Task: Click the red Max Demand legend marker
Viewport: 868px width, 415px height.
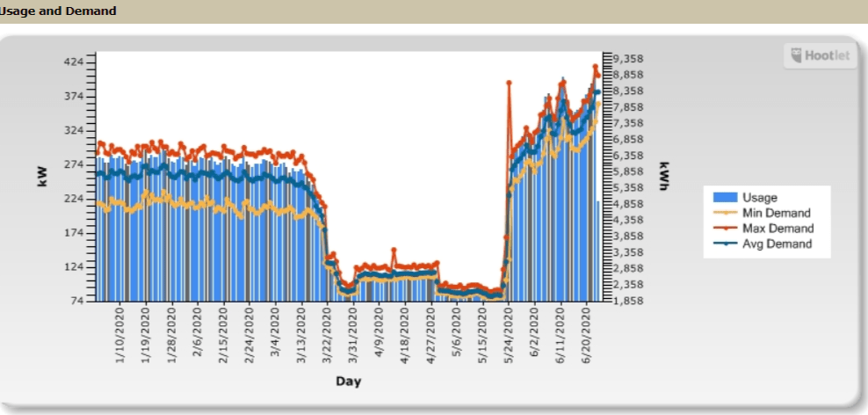Action: click(x=725, y=229)
